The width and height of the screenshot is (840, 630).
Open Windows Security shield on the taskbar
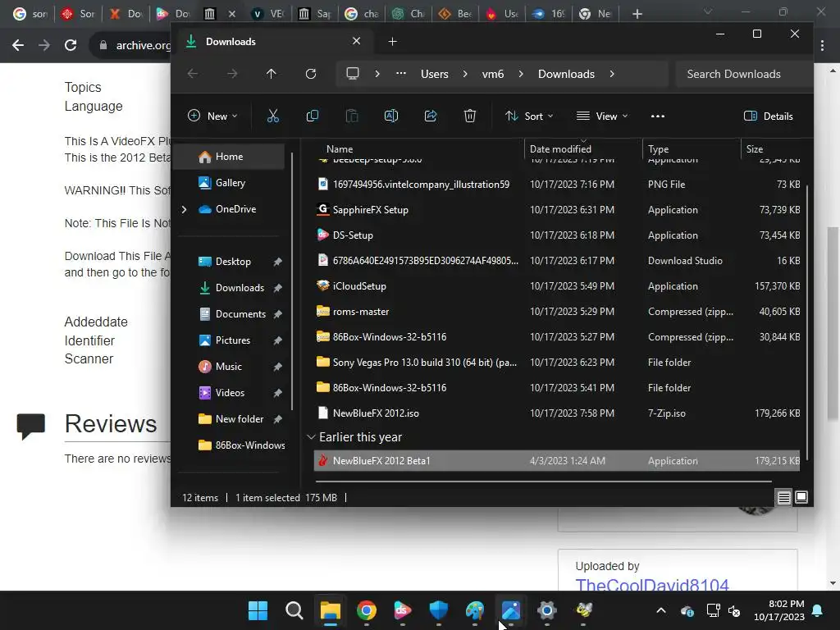pos(439,610)
